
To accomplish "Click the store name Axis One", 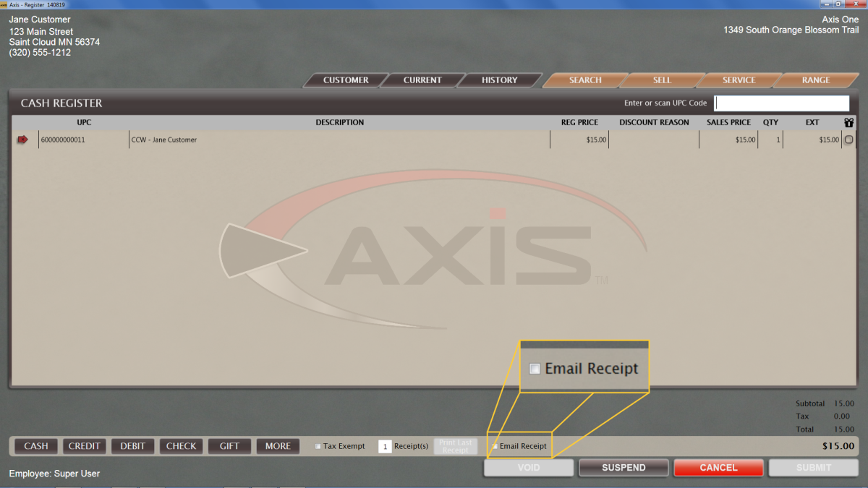I will point(841,20).
